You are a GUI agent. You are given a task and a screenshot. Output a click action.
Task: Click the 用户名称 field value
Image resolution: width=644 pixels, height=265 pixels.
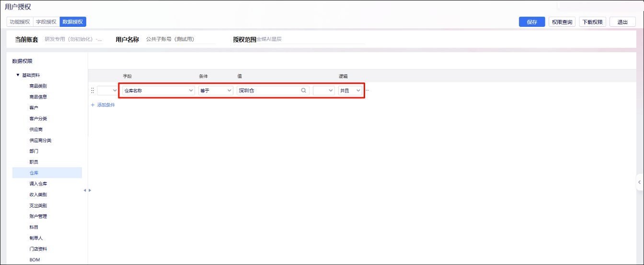pyautogui.click(x=180, y=39)
